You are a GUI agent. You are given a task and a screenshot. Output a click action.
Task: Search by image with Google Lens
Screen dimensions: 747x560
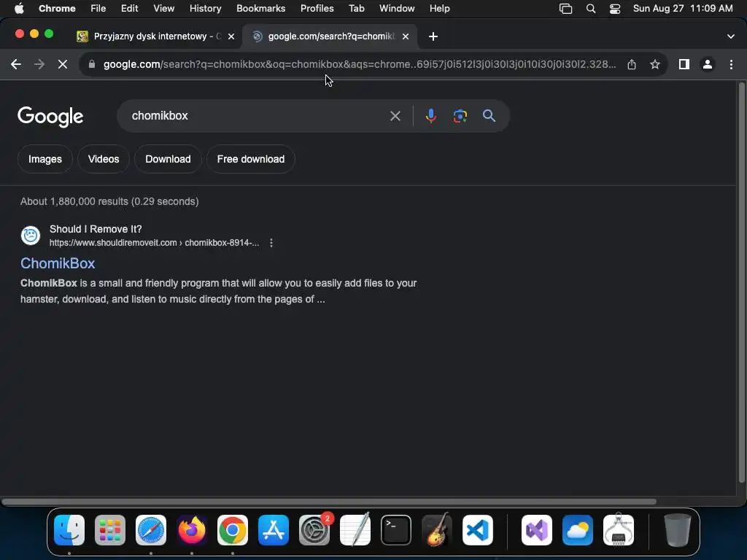[460, 116]
